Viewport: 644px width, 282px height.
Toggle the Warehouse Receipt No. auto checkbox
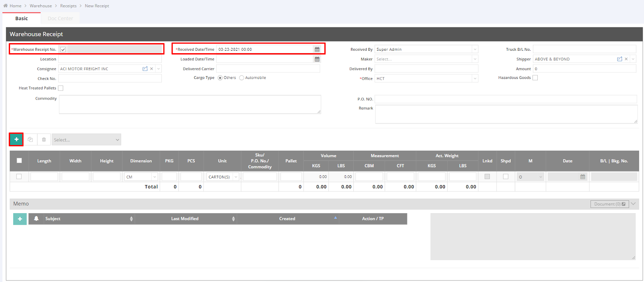point(63,50)
